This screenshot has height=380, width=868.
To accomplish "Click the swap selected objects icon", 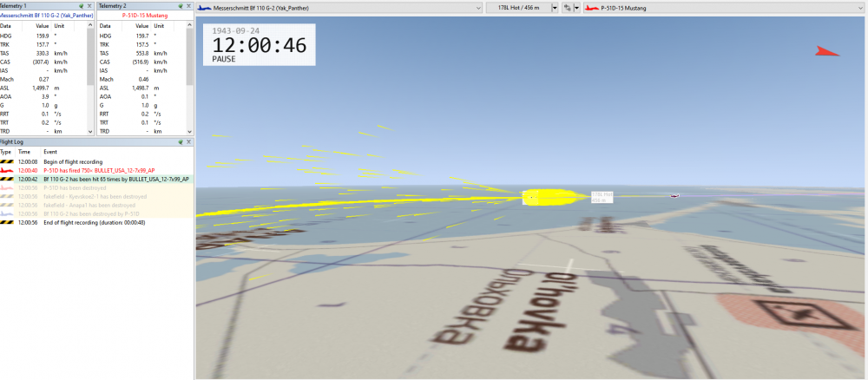I will pos(567,9).
